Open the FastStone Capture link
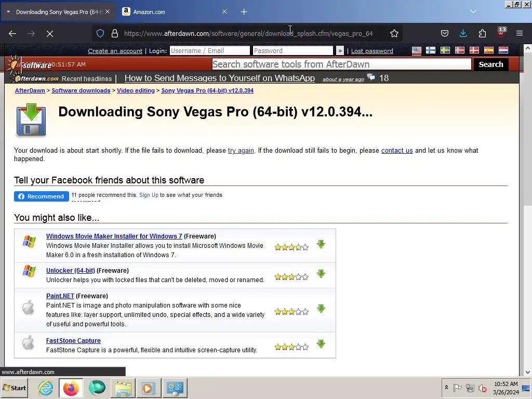This screenshot has width=532, height=399. click(73, 341)
